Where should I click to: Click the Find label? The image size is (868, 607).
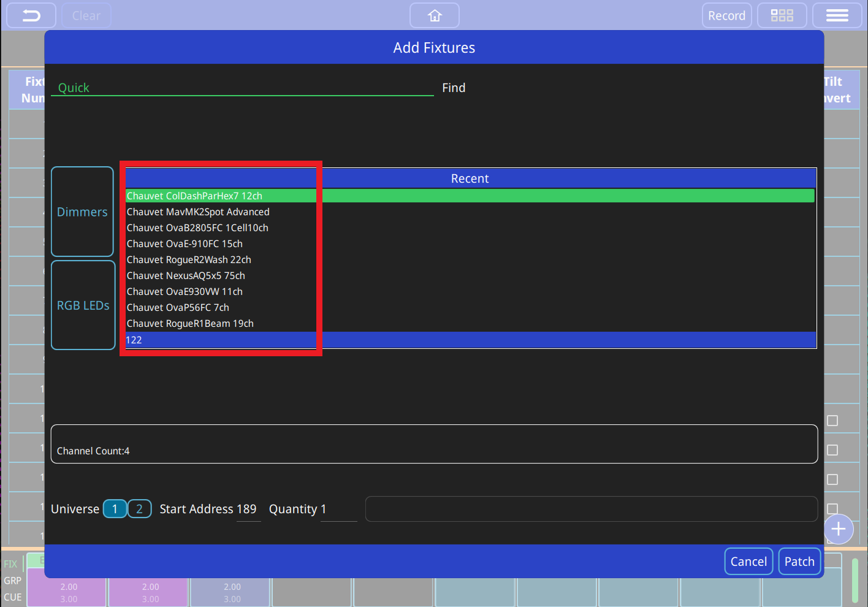point(454,88)
